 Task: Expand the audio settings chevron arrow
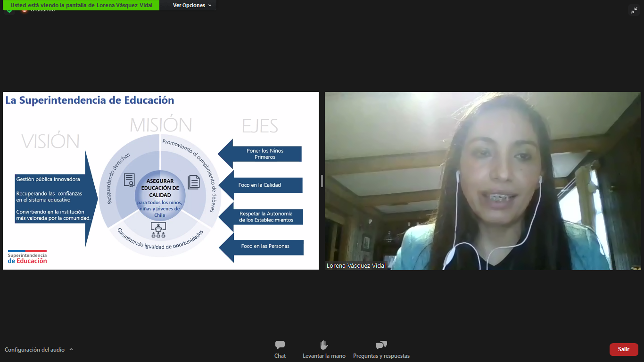click(71, 350)
